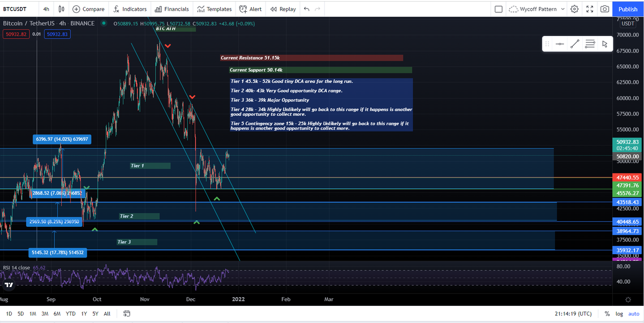Set date range to 6M
Viewport: 644px width, 323px height.
[x=57, y=313]
